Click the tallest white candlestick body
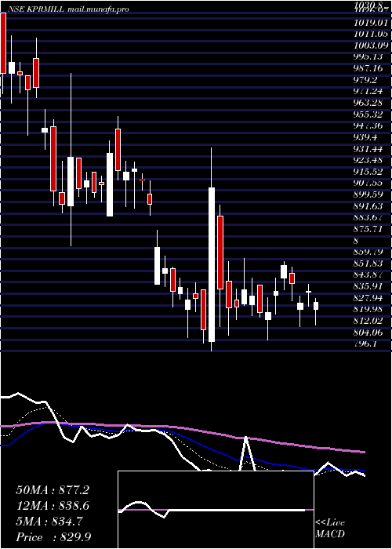 212,265
